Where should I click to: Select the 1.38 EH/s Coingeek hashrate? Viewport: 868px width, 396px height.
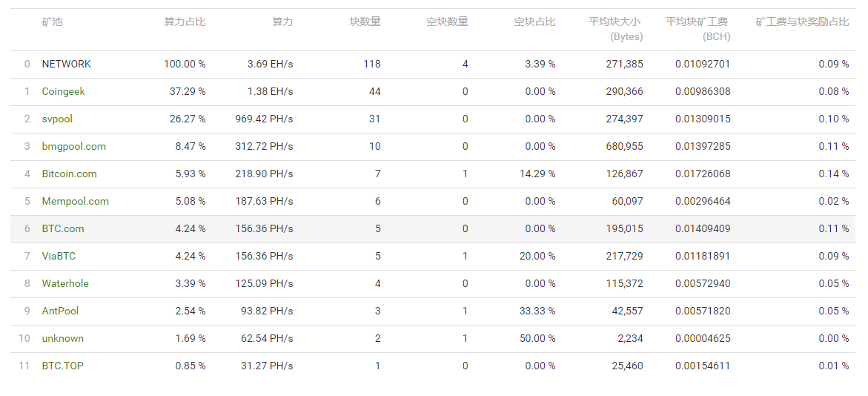click(x=270, y=91)
